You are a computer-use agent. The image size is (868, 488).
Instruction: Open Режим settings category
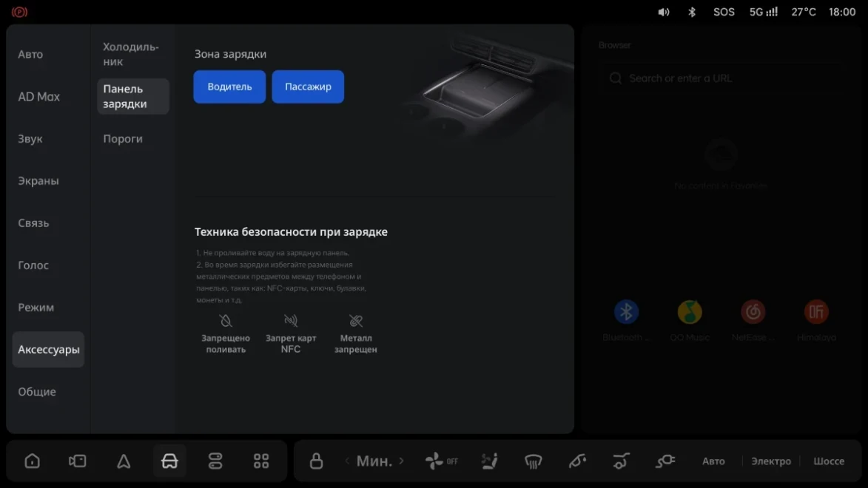pos(36,307)
